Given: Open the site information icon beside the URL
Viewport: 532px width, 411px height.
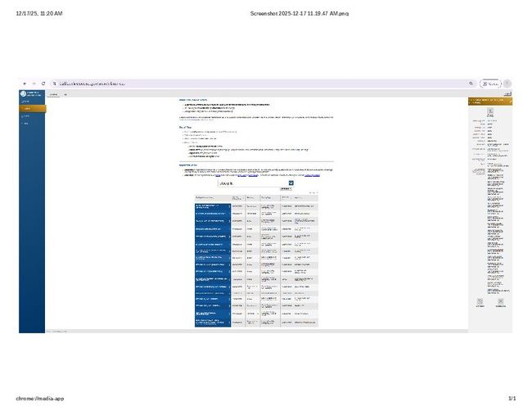Looking at the screenshot, I should click(54, 84).
